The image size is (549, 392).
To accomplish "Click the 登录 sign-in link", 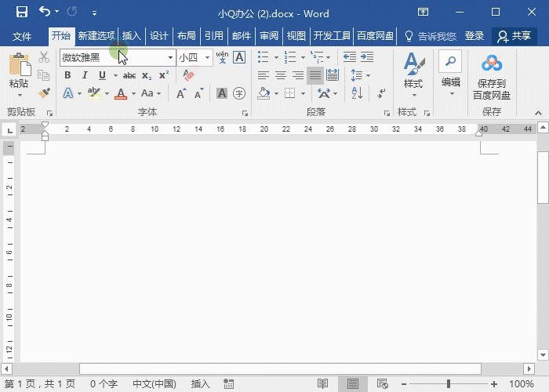I will pyautogui.click(x=474, y=36).
